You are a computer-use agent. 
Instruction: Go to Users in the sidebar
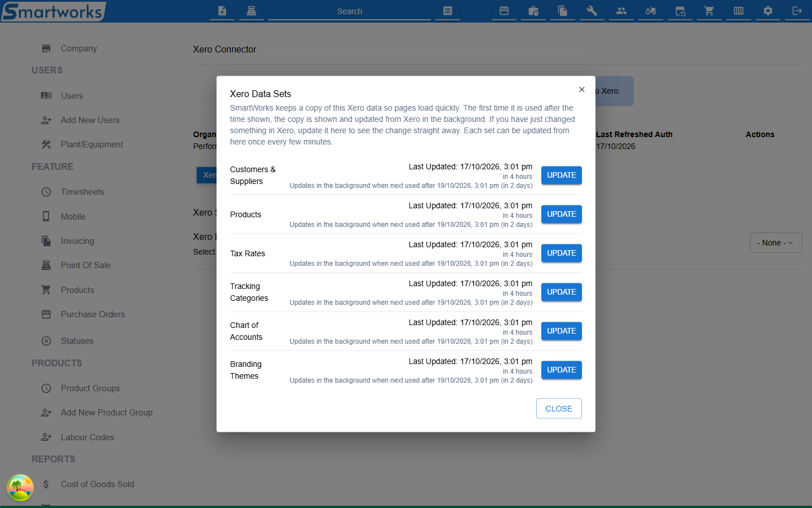pyautogui.click(x=72, y=96)
